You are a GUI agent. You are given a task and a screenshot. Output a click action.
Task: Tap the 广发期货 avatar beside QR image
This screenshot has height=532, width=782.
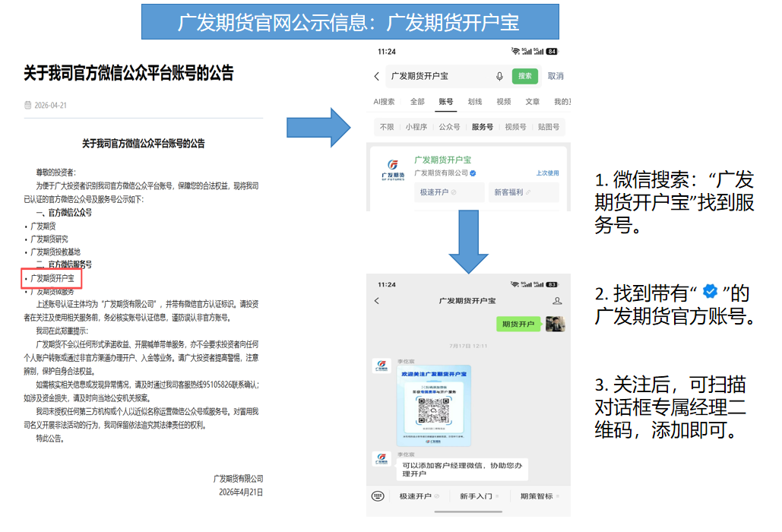click(x=382, y=366)
